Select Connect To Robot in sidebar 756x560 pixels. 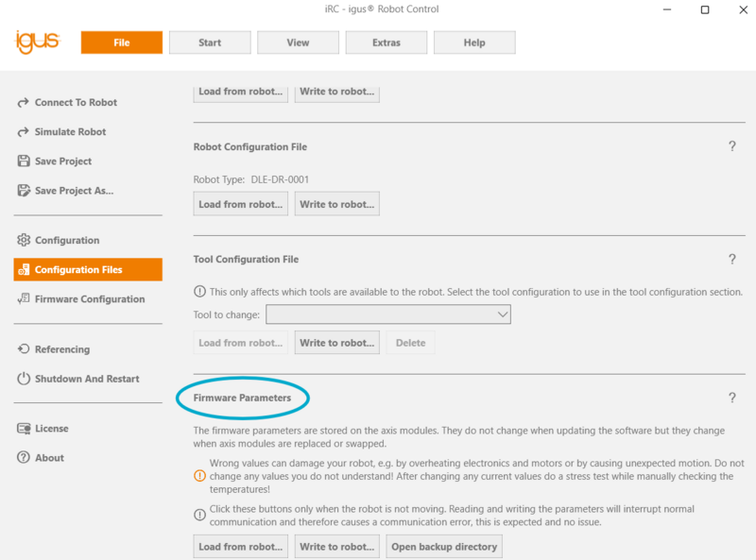click(x=88, y=103)
